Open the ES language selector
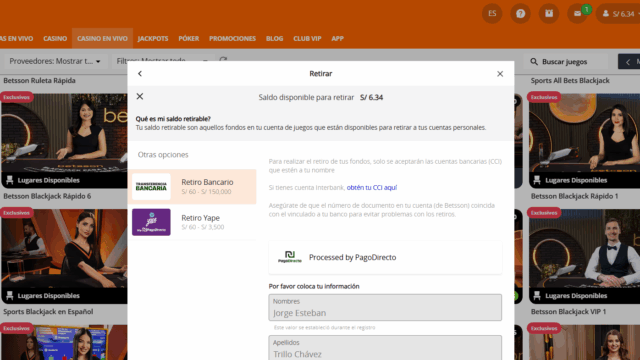Viewport: 640px width, 360px height. click(x=492, y=13)
